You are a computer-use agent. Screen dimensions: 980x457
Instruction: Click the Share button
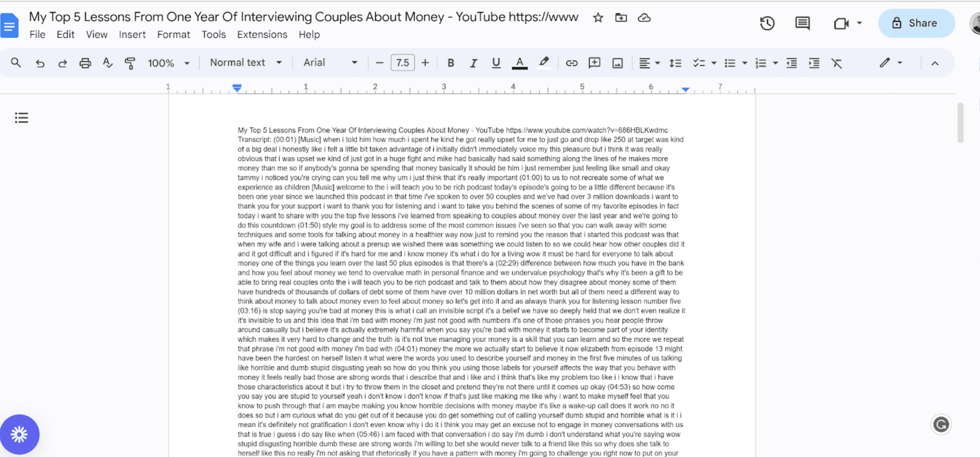(x=916, y=23)
